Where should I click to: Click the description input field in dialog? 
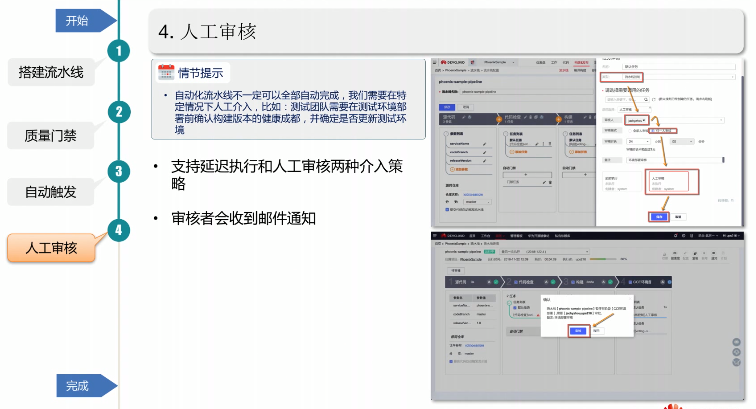click(674, 160)
